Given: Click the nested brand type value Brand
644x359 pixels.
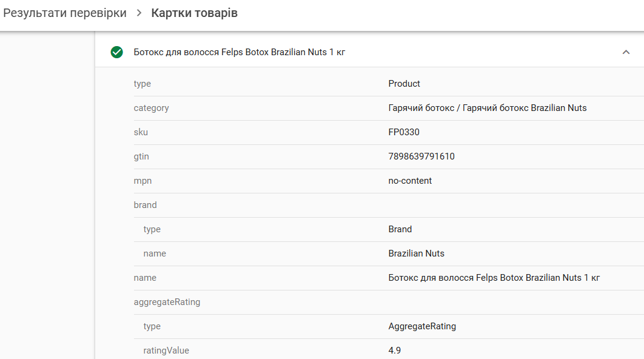Looking at the screenshot, I should (400, 229).
